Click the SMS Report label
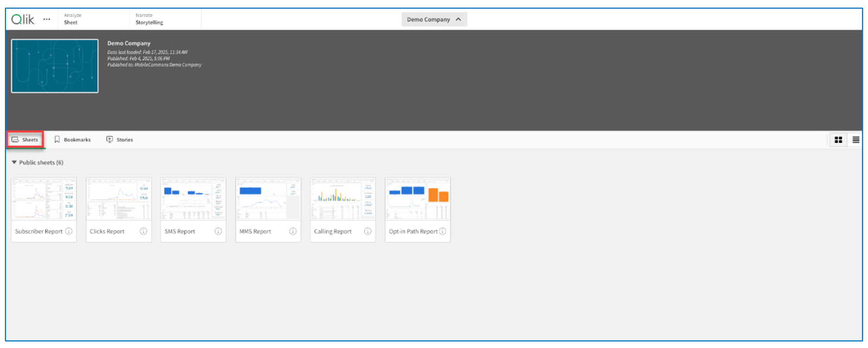The height and width of the screenshot is (348, 868). point(180,232)
